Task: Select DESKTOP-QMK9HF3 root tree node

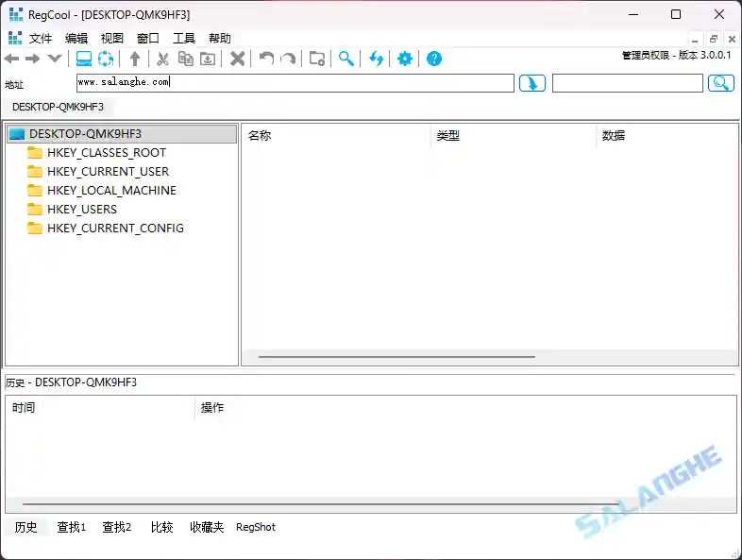Action: point(122,134)
